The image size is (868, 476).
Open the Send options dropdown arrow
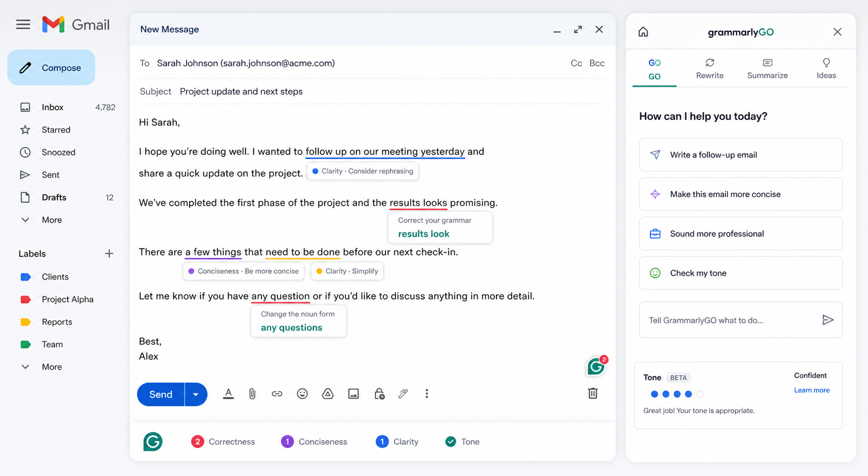196,395
